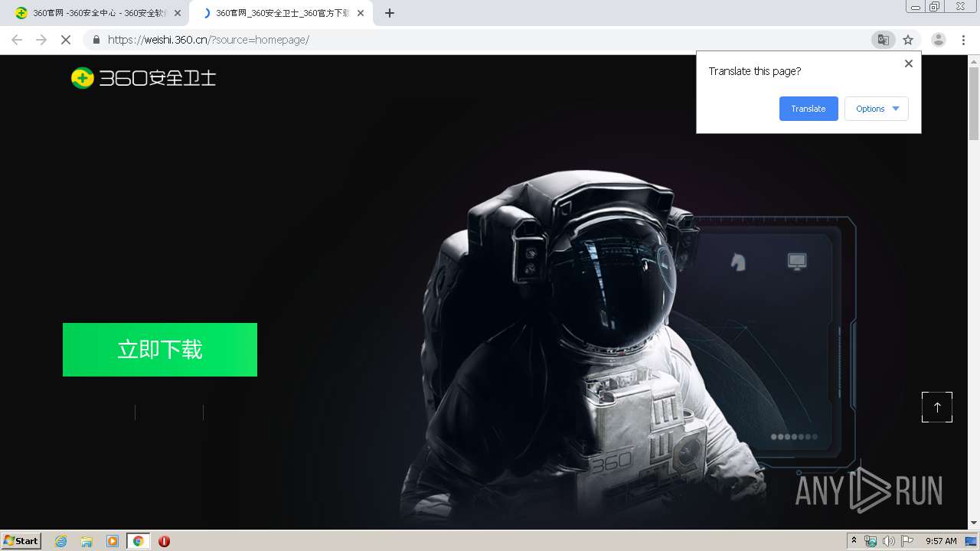Click the scrollbar down arrow
Image resolution: width=980 pixels, height=551 pixels.
pyautogui.click(x=974, y=523)
